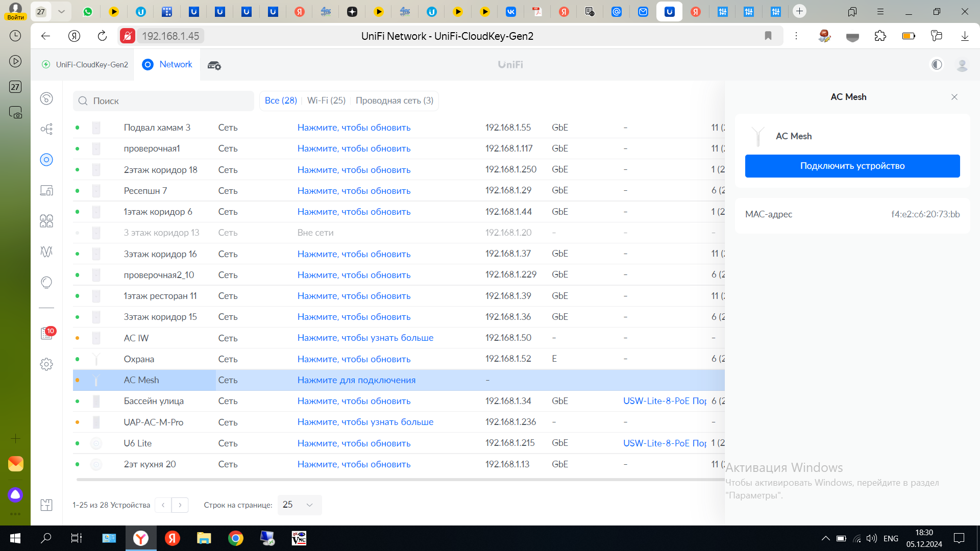Select the Wi-Fi (25) filter tab

click(x=326, y=101)
